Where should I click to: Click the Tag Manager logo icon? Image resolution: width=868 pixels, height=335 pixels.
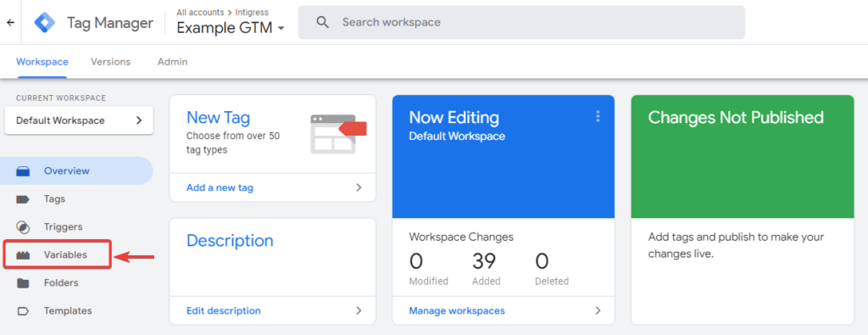45,23
